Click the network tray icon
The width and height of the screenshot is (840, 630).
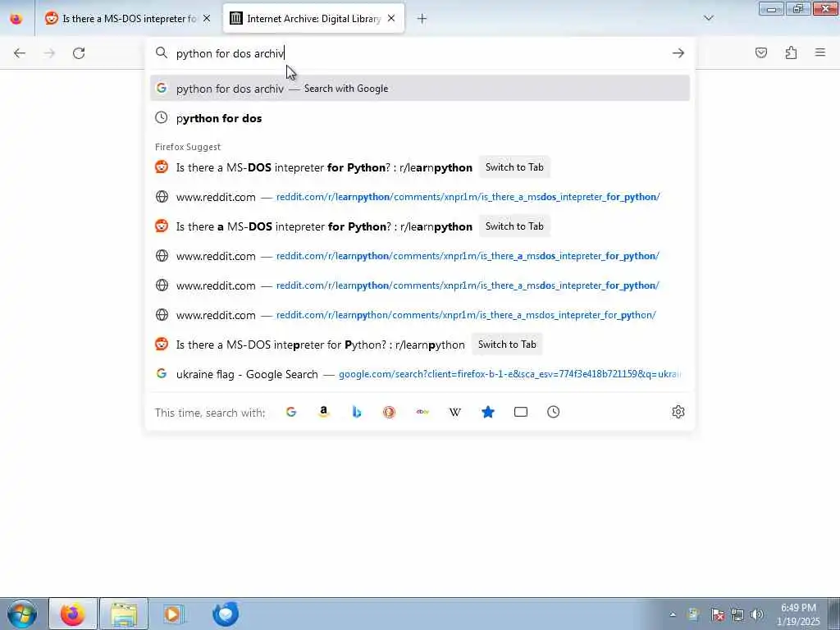click(x=737, y=614)
